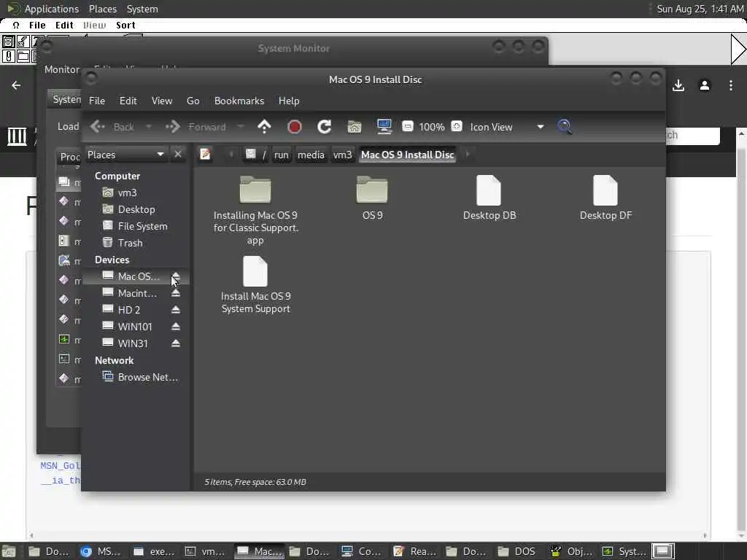Eject the HD 2 device

[x=176, y=310]
